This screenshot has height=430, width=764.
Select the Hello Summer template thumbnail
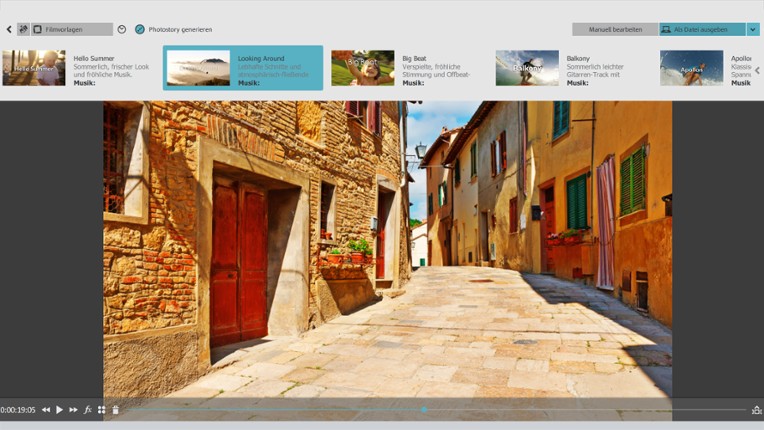[34, 68]
